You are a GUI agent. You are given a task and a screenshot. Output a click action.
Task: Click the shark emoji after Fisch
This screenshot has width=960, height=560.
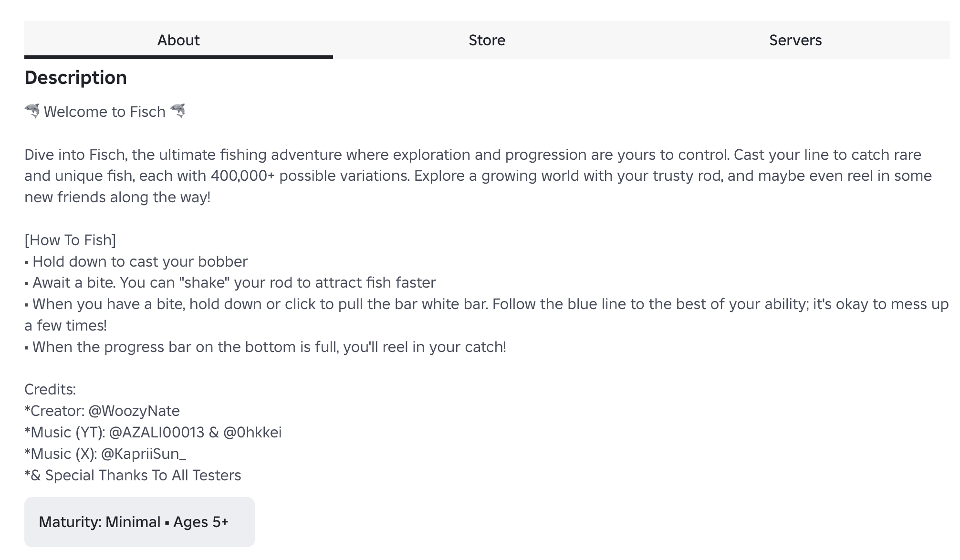click(x=177, y=112)
